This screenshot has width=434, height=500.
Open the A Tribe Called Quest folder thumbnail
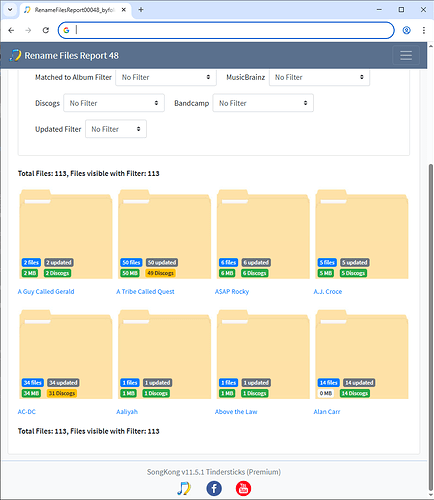pyautogui.click(x=165, y=234)
